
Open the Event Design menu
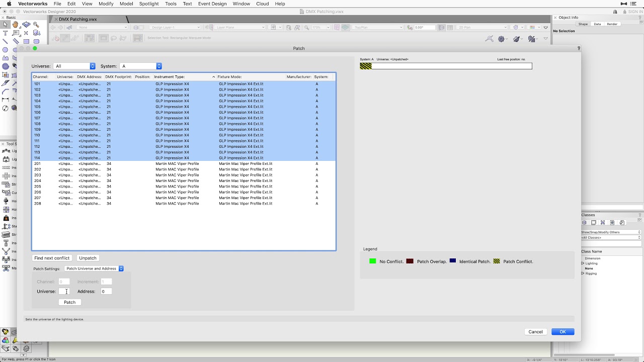coord(212,4)
